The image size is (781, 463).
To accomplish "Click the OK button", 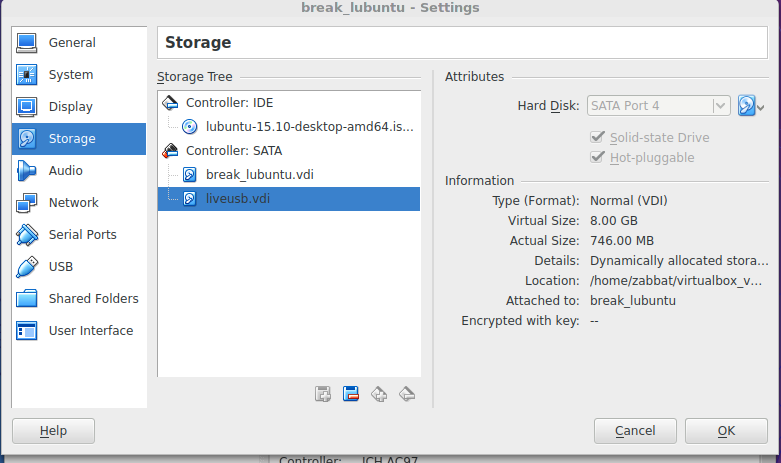I will pos(726,431).
